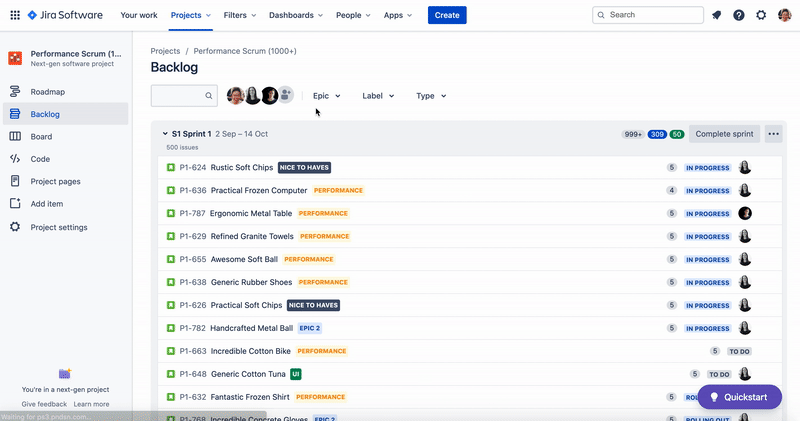Open the Dashboards menu
The width and height of the screenshot is (800, 421).
coord(296,15)
